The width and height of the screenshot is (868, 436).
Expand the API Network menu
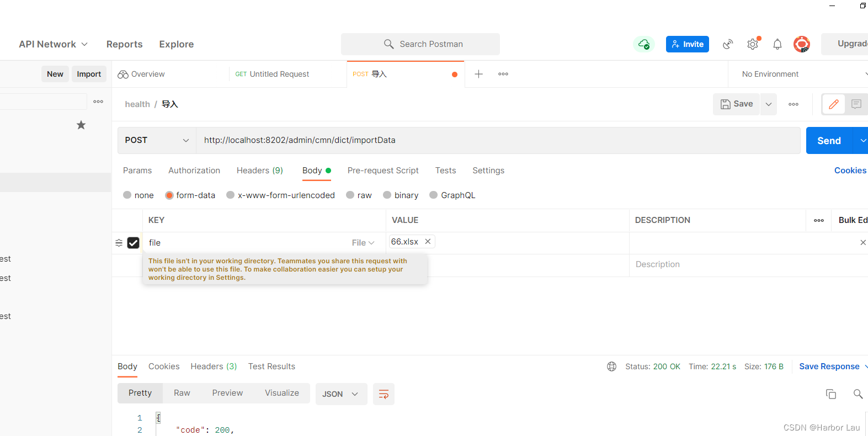[53, 44]
